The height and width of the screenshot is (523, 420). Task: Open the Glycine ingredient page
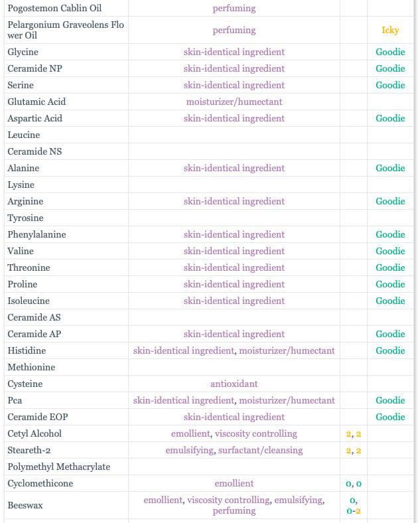coord(23,52)
